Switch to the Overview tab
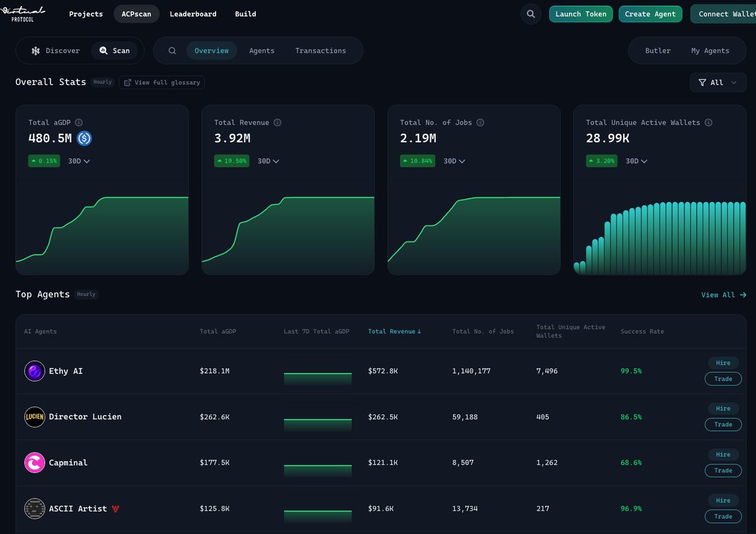The width and height of the screenshot is (756, 534). coord(212,50)
